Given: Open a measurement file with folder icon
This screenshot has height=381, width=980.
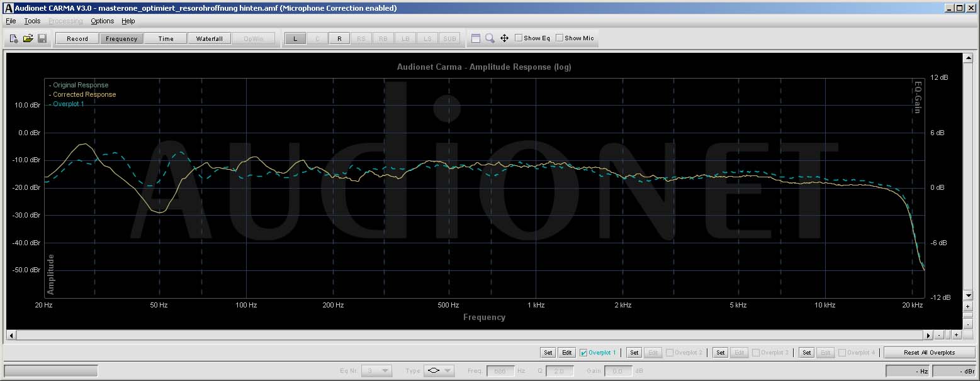Looking at the screenshot, I should [28, 39].
